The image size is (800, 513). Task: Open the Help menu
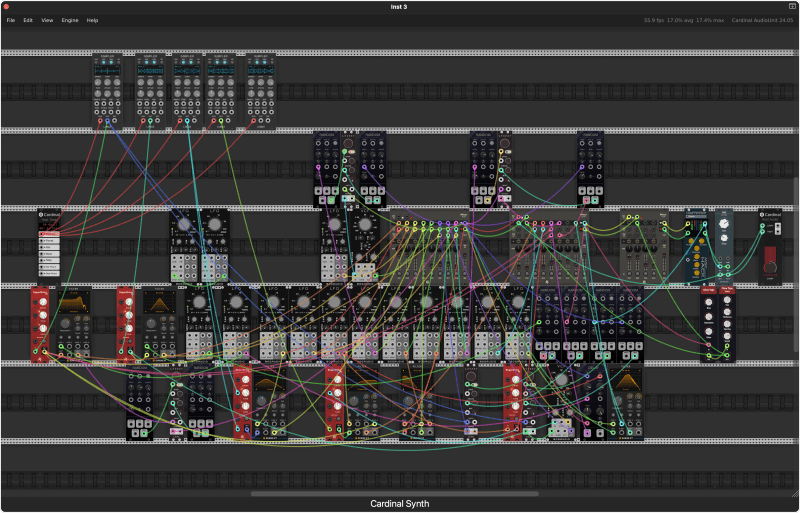click(92, 20)
